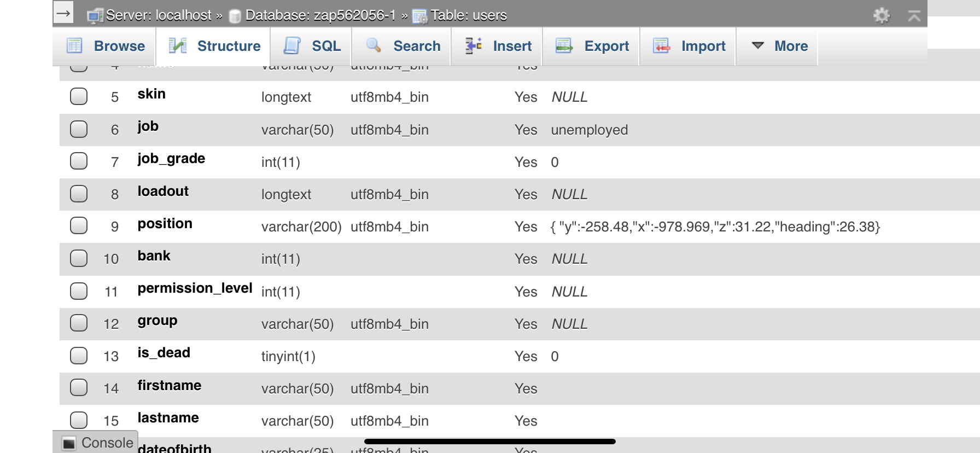
Task: Go to the Search tab
Action: pyautogui.click(x=402, y=46)
